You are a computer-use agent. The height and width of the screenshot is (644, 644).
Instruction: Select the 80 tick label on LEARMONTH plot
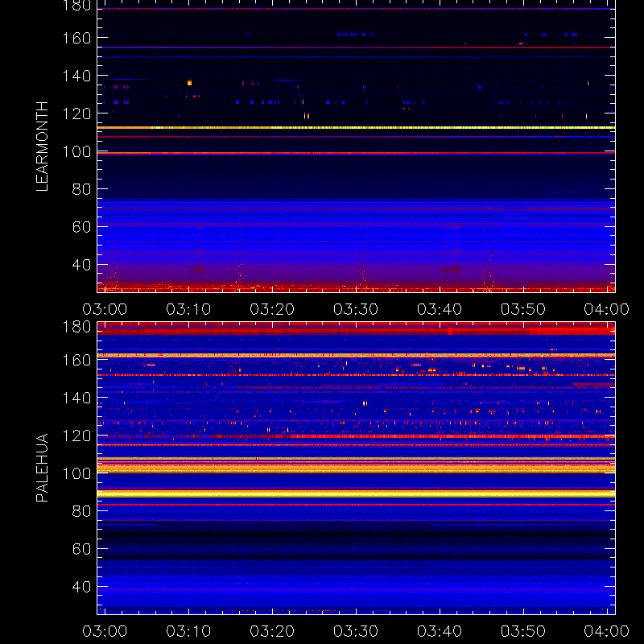coord(81,189)
